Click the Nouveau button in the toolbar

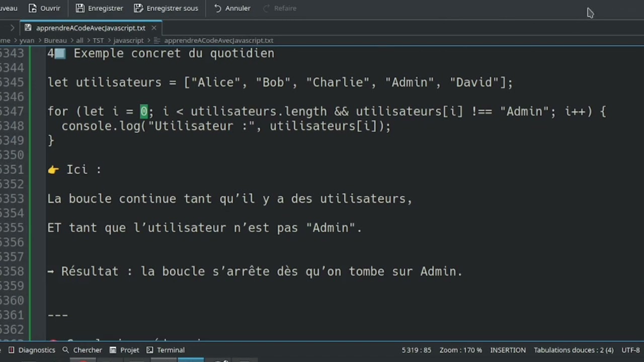point(8,8)
